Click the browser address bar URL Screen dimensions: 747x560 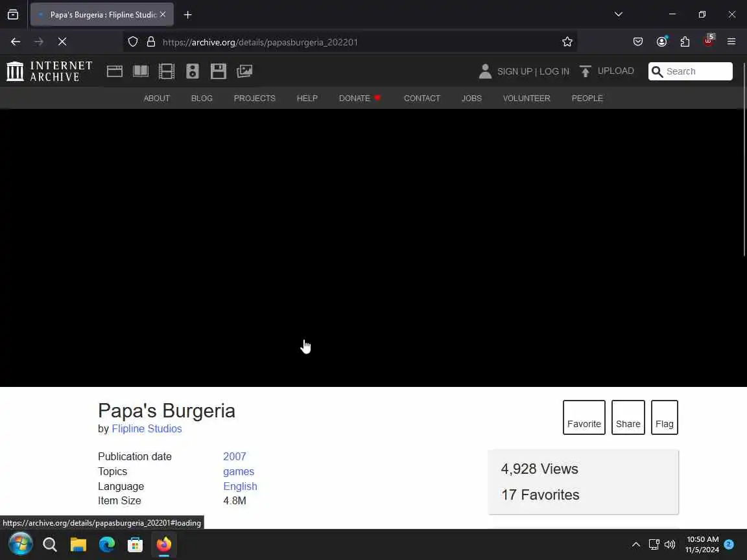click(259, 42)
